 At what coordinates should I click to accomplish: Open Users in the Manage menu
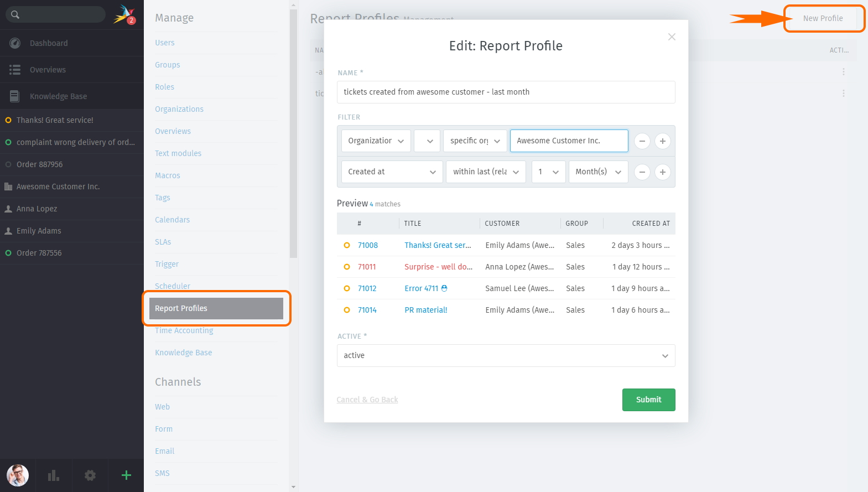tap(165, 43)
